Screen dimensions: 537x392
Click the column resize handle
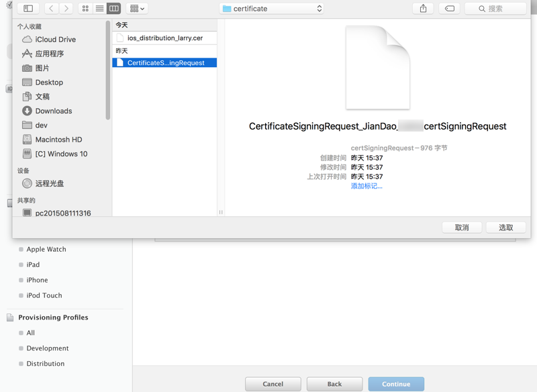click(221, 212)
